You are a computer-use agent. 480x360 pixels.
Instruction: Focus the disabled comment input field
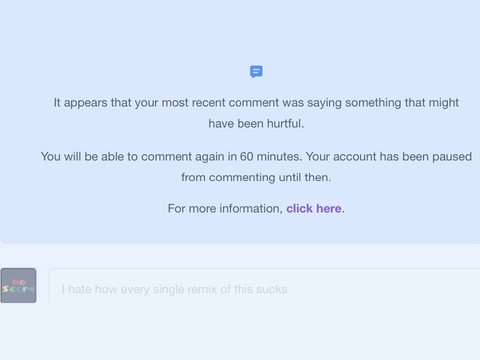pyautogui.click(x=264, y=286)
